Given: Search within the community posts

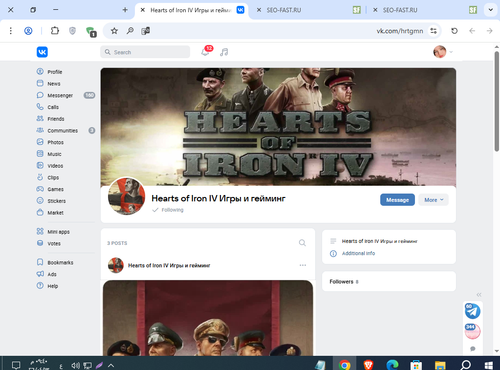Looking at the screenshot, I should 302,243.
